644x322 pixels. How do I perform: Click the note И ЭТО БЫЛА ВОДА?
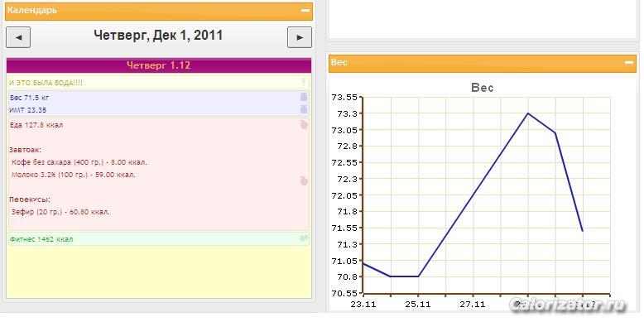tap(46, 83)
